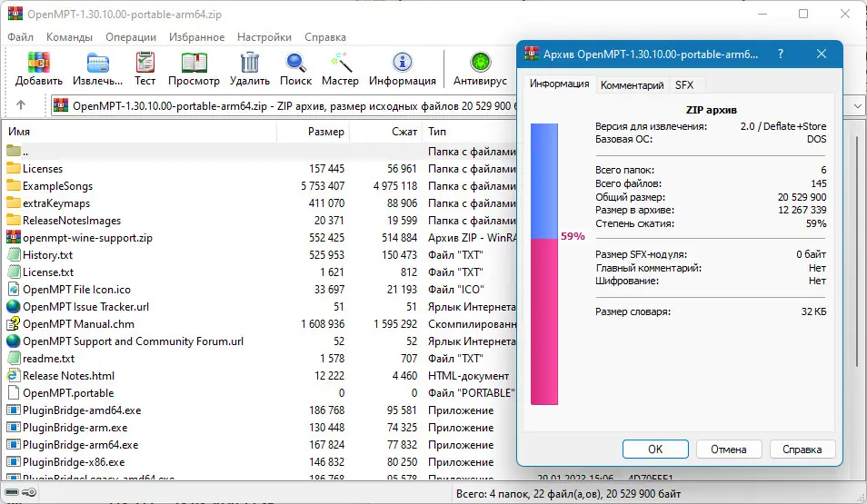Image resolution: width=867 pixels, height=504 pixels.
Task: Switch to the Информация tab
Action: pos(559,84)
